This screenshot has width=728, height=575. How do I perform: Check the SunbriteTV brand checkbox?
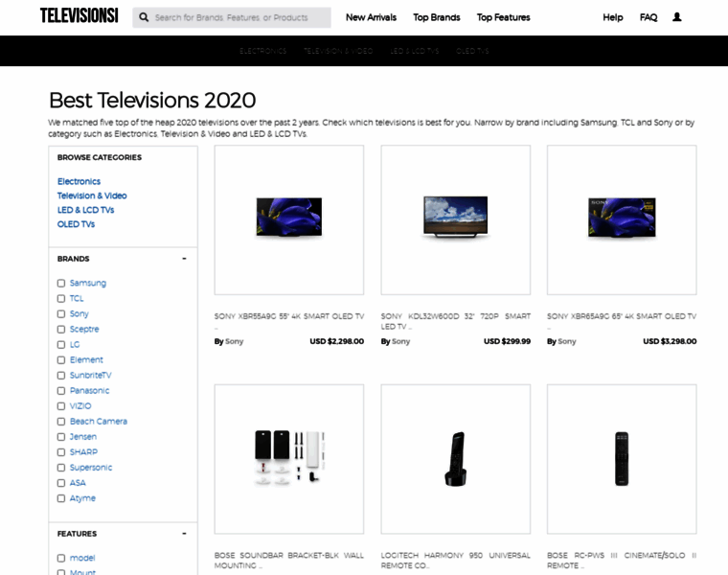point(60,376)
